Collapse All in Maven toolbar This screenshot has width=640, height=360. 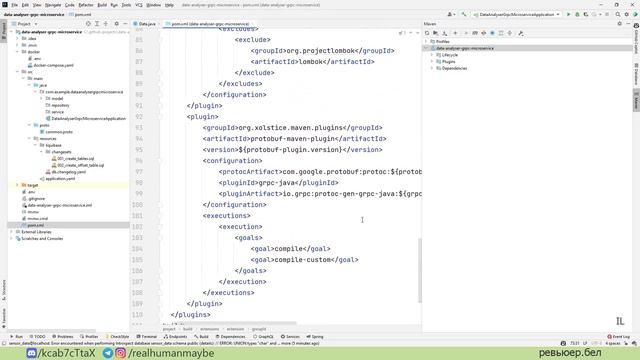pyautogui.click(x=510, y=33)
